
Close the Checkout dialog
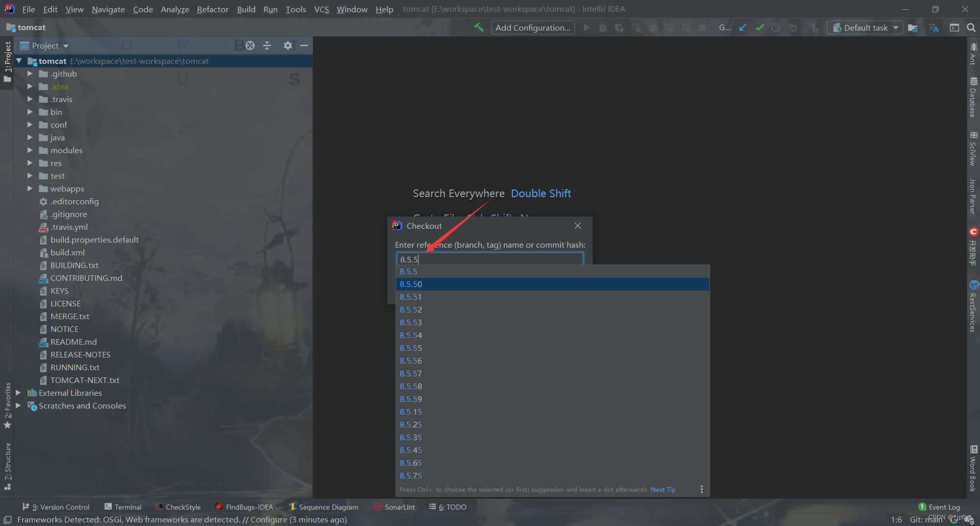coord(578,226)
